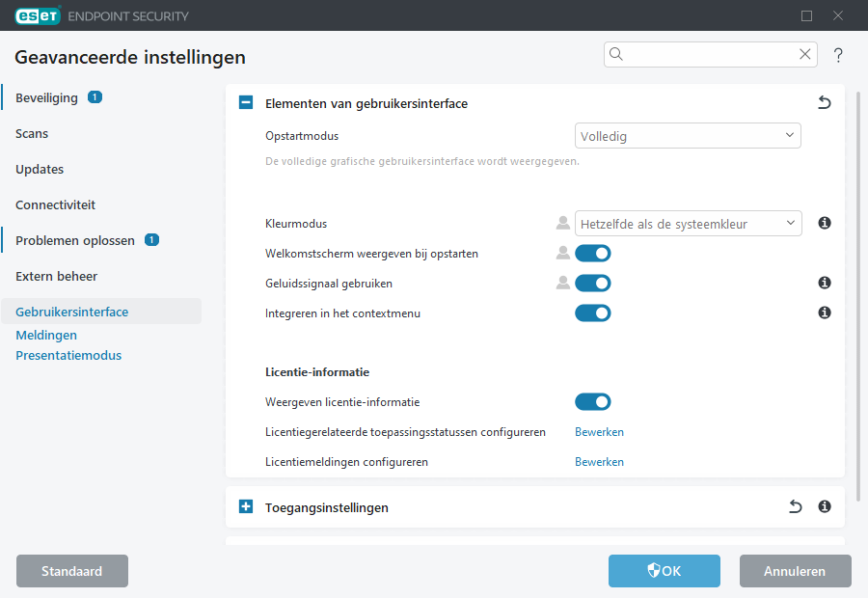View info about Geluidssignaal gebruiken

click(x=825, y=283)
